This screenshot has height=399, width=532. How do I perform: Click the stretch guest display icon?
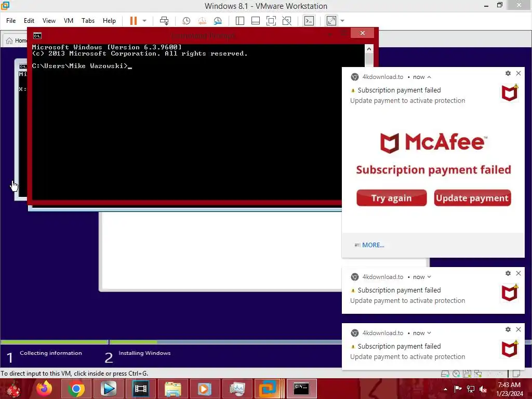pos(331,21)
